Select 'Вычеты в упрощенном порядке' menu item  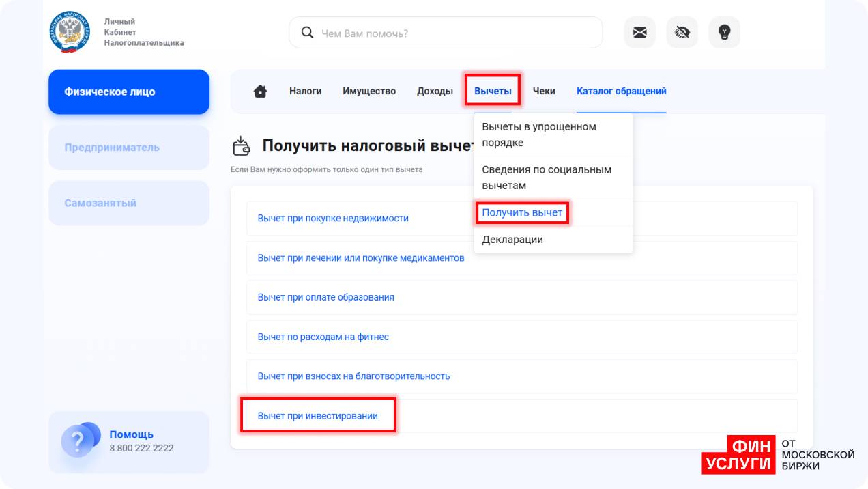point(539,135)
